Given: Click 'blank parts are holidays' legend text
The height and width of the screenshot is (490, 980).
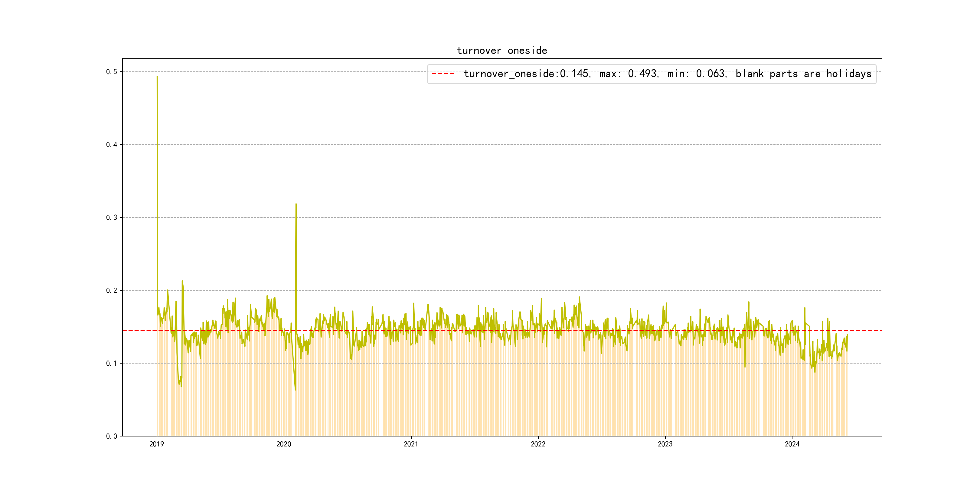Looking at the screenshot, I should pos(803,74).
